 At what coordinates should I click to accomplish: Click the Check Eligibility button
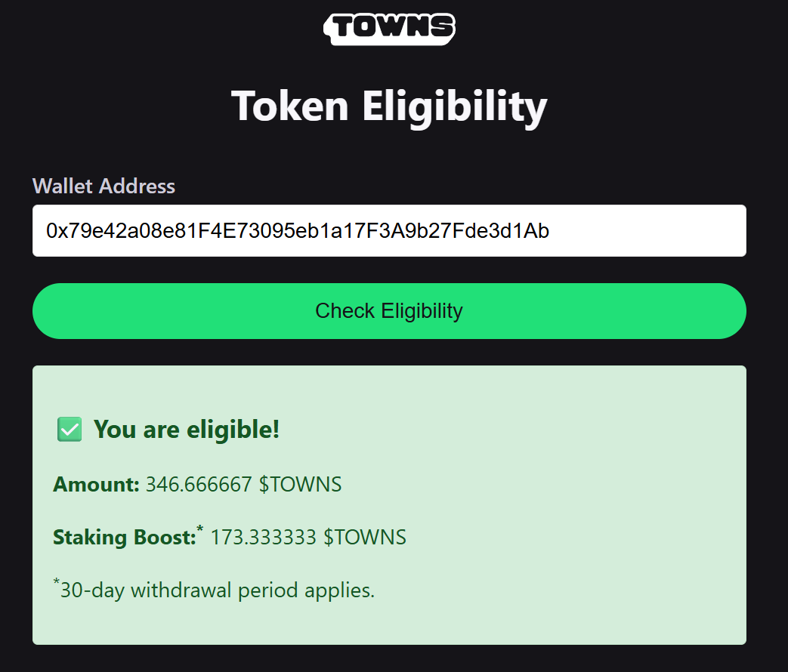pyautogui.click(x=390, y=311)
